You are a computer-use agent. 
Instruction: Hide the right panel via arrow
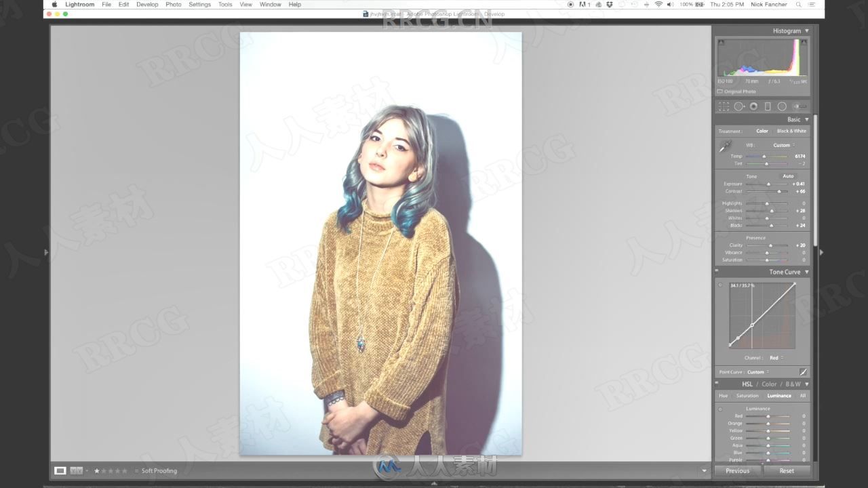tap(821, 252)
